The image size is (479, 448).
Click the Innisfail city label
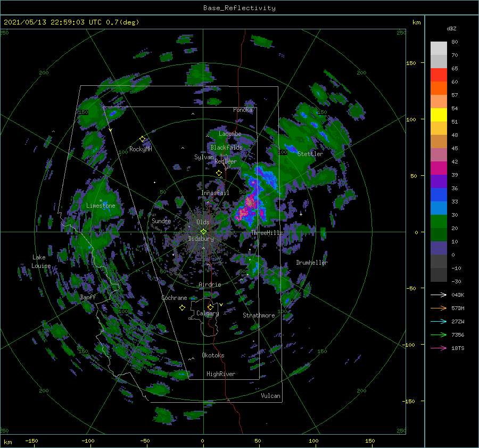point(215,193)
